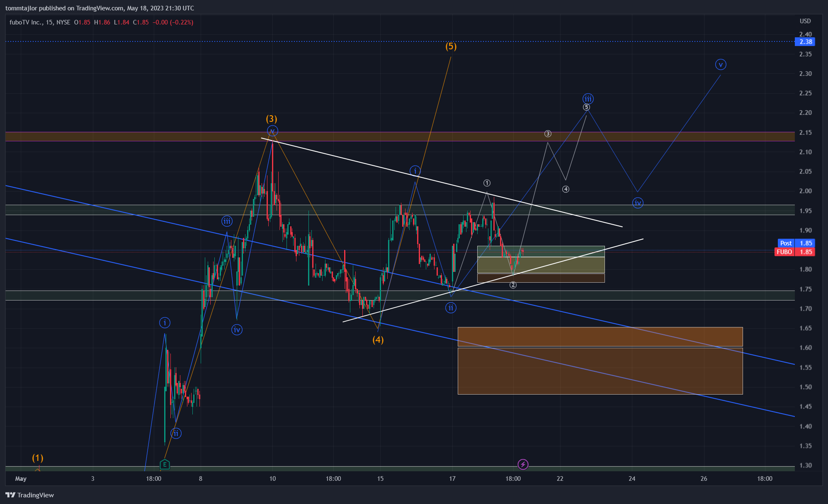Click the 1.30 price axis value
Screen dimensions: 828x504
[805, 465]
